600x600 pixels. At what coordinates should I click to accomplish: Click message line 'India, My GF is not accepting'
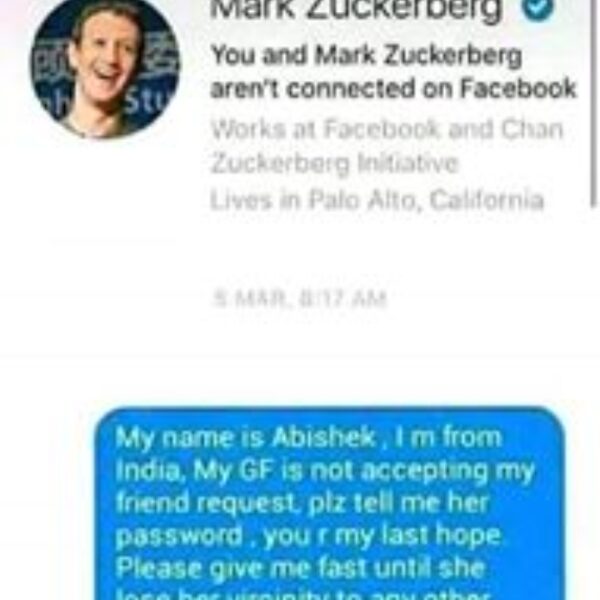[325, 472]
